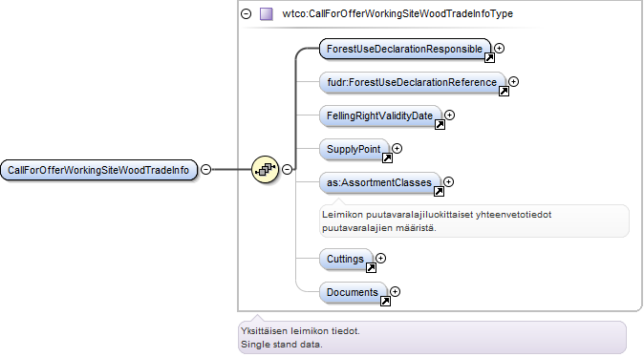Collapse the CallForOfferWorkingSiteWoodTradeInfo root element
Screen dimensions: 644x357
[x=205, y=170]
